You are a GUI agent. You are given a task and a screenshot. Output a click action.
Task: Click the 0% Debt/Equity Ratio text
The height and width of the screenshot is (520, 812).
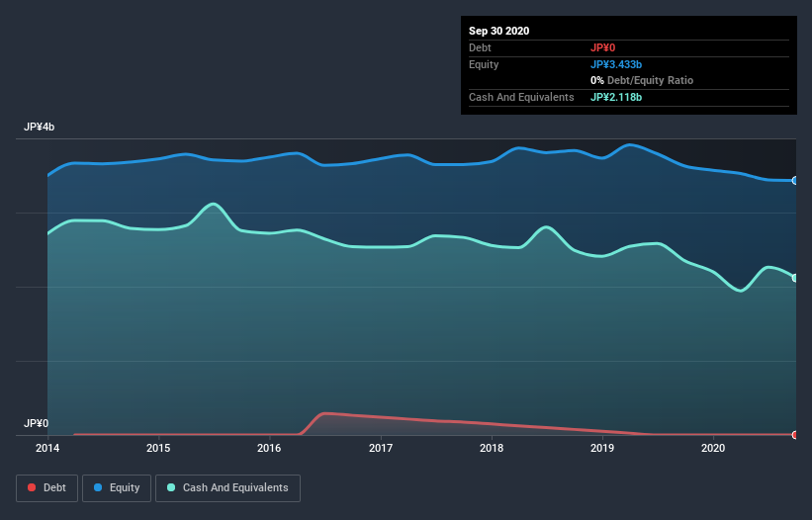point(642,81)
